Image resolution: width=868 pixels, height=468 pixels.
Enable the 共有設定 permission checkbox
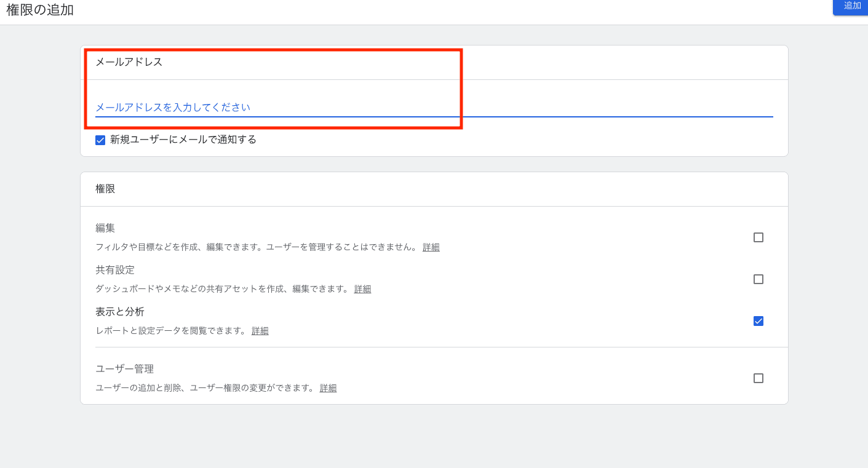pyautogui.click(x=759, y=279)
